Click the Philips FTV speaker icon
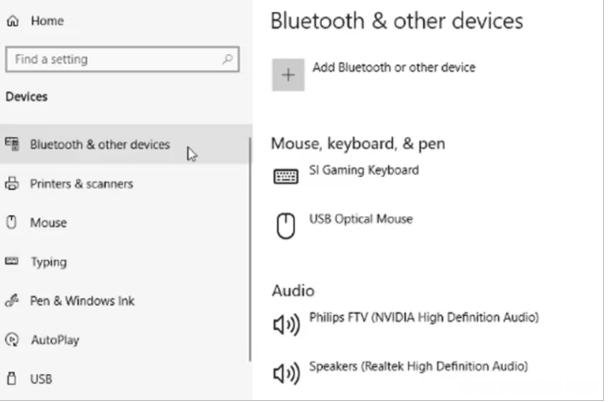 coord(287,324)
